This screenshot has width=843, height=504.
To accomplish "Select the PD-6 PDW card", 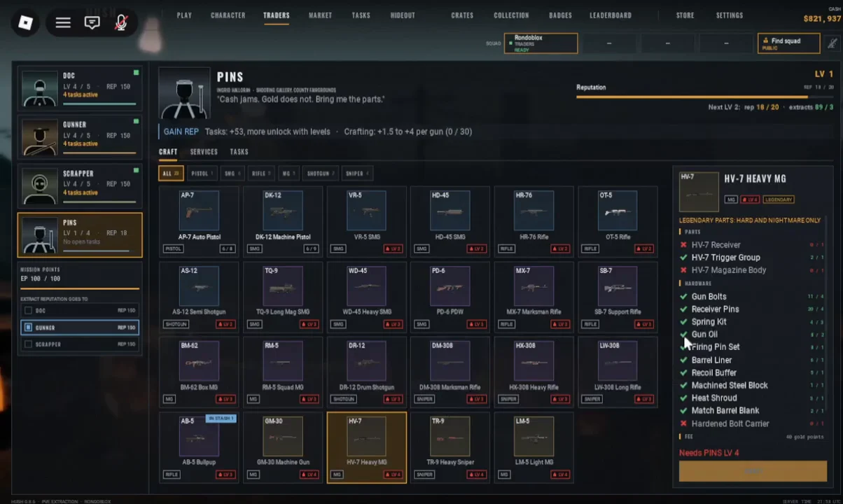I will tap(450, 296).
